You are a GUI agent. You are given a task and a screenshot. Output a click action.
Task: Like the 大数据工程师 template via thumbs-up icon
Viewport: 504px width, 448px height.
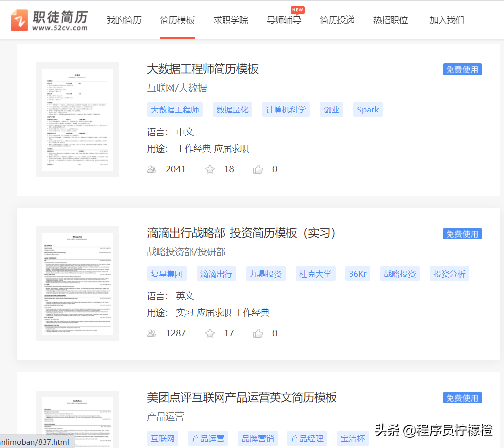pyautogui.click(x=258, y=169)
